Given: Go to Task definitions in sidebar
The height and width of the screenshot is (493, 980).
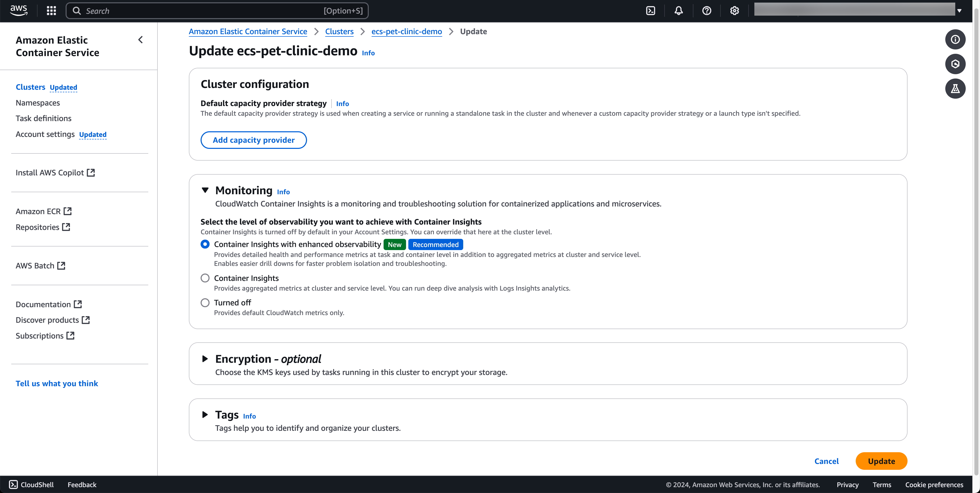Looking at the screenshot, I should pyautogui.click(x=43, y=118).
